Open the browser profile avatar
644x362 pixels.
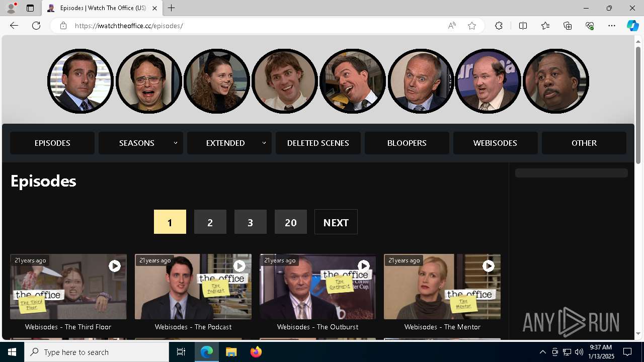click(11, 8)
